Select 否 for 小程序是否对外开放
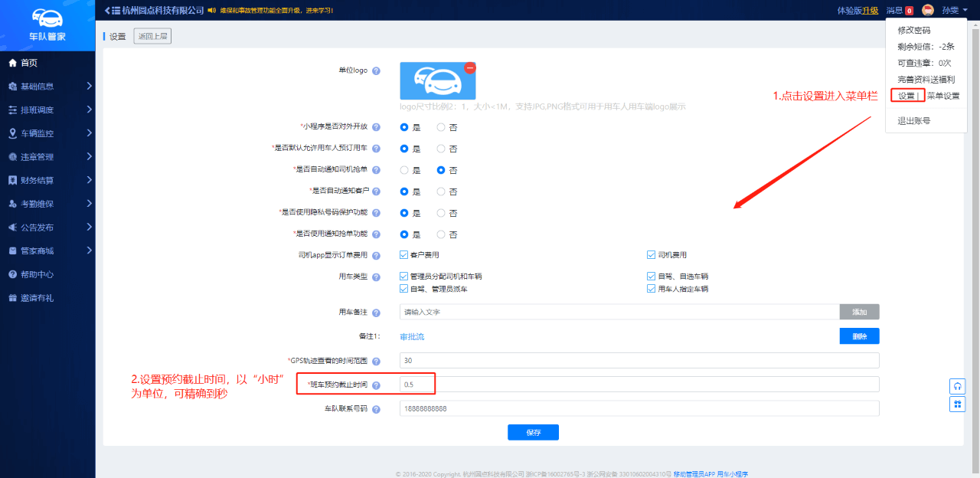This screenshot has width=980, height=478. [x=441, y=127]
